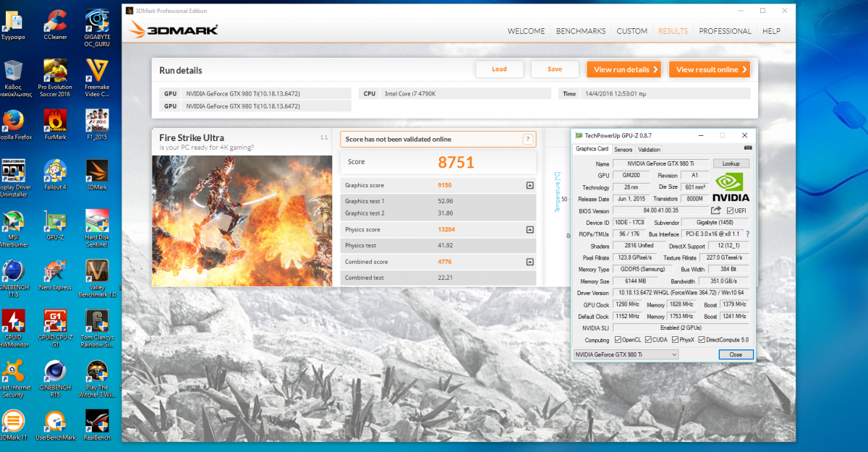The width and height of the screenshot is (868, 452).
Task: Click the CPU-ID CPU-Z G1 shortcut
Action: 56,329
